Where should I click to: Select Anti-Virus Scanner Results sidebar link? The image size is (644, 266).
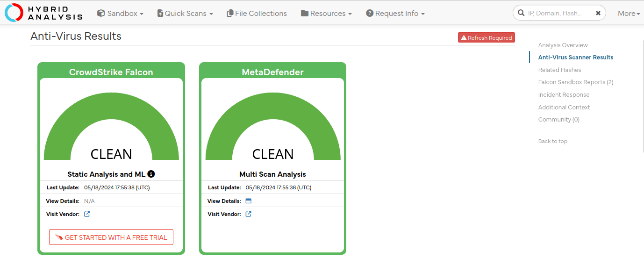(575, 58)
